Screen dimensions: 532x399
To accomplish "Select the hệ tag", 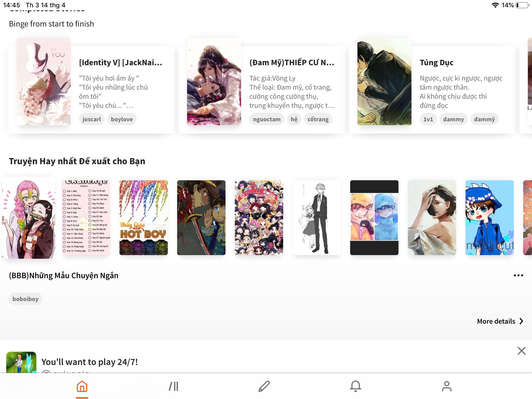I will (x=294, y=119).
